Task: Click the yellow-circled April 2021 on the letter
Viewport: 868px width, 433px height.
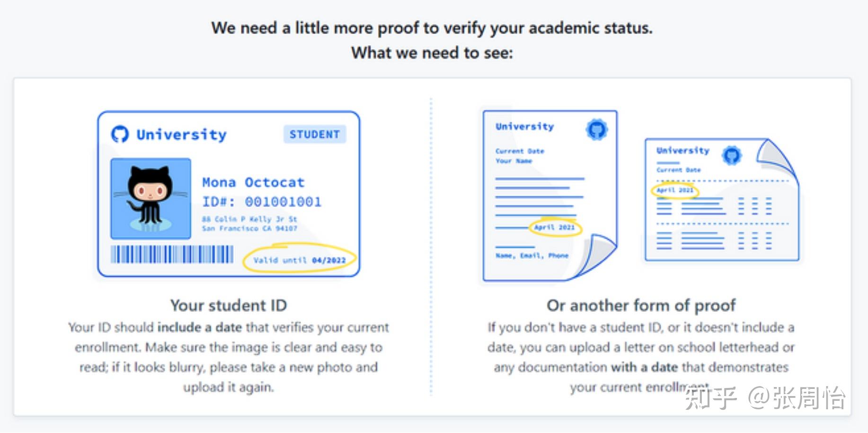Action: (x=554, y=227)
